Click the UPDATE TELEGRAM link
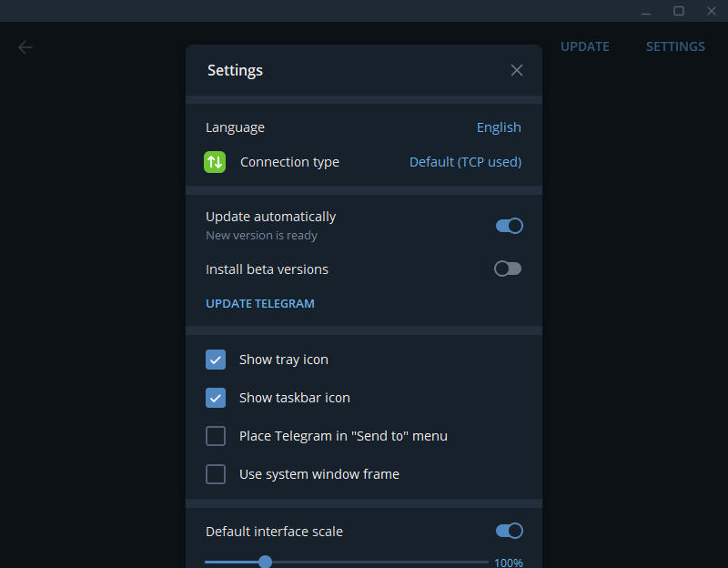This screenshot has width=728, height=568. click(260, 303)
